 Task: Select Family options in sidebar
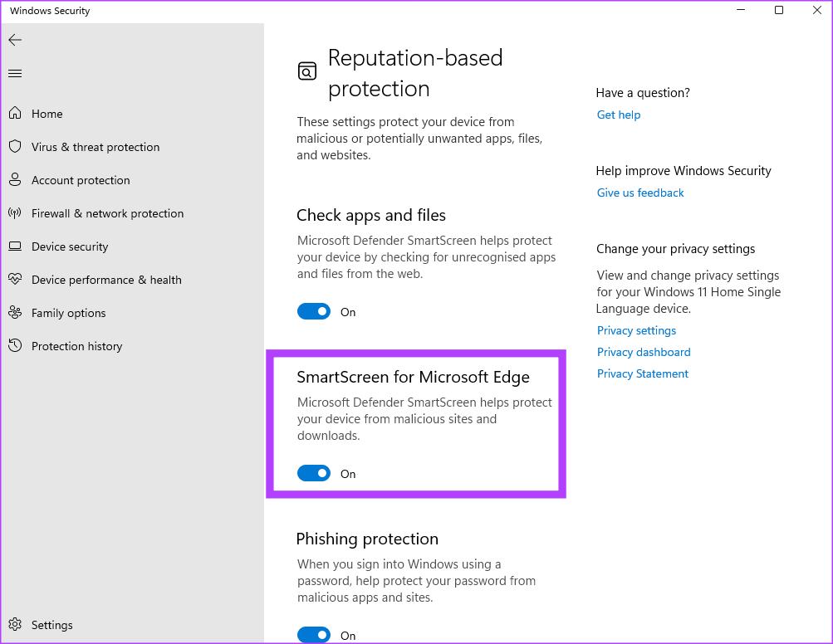(69, 313)
